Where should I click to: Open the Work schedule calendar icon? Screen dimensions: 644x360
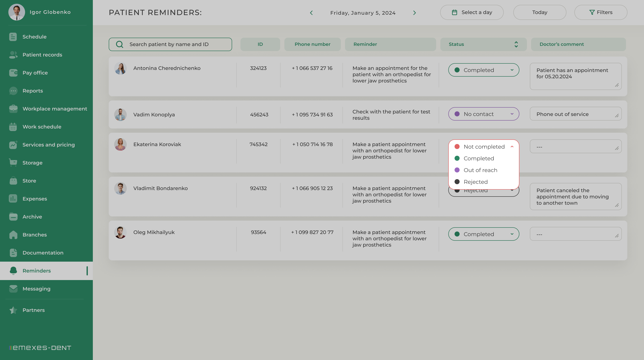pos(13,127)
